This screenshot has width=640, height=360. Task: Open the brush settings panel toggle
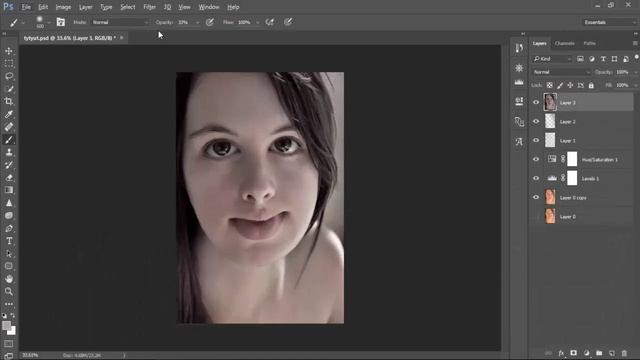(60, 22)
